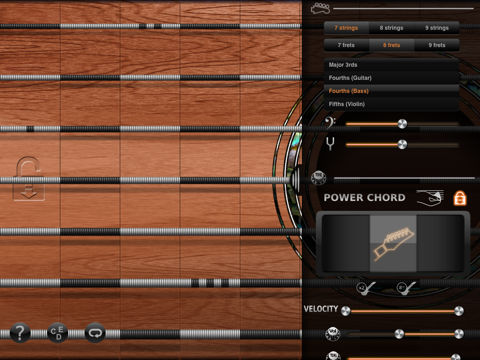This screenshot has height=360, width=480.
Task: Toggle the orange Power Chord lock
Action: click(460, 198)
